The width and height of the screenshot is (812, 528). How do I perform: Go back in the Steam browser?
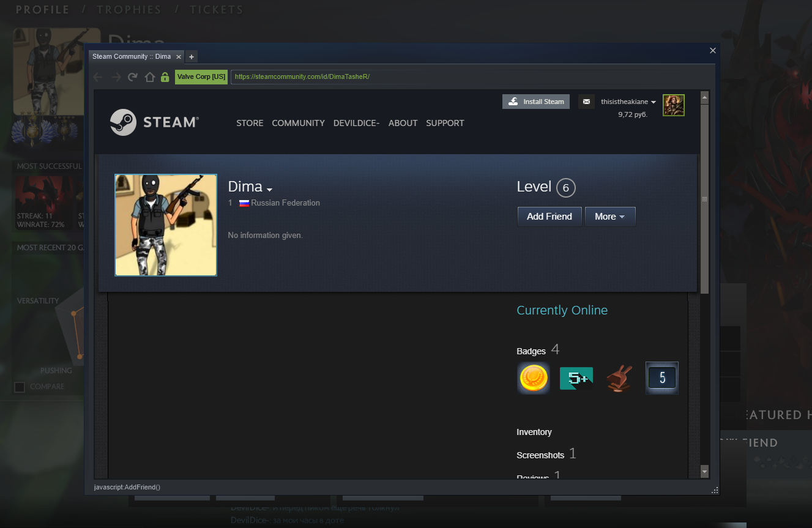[98, 77]
